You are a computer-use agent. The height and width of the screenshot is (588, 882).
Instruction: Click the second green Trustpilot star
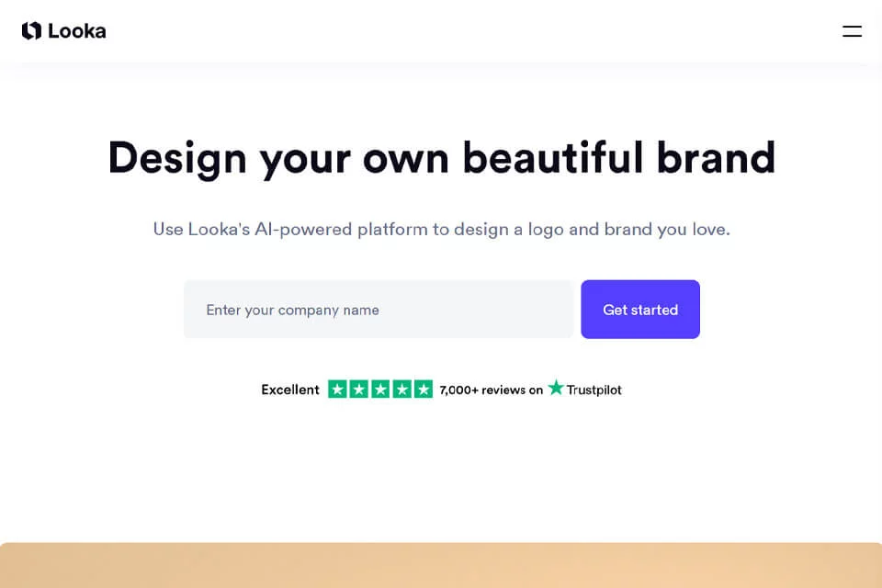(x=359, y=389)
